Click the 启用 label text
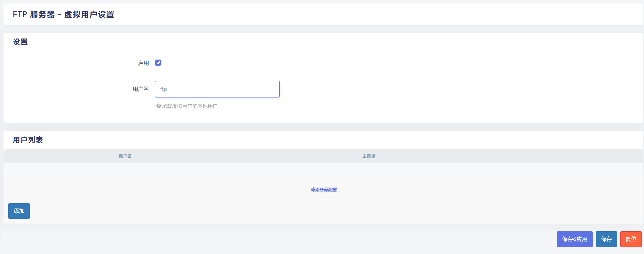Screen dimensions: 644x254 pos(143,63)
